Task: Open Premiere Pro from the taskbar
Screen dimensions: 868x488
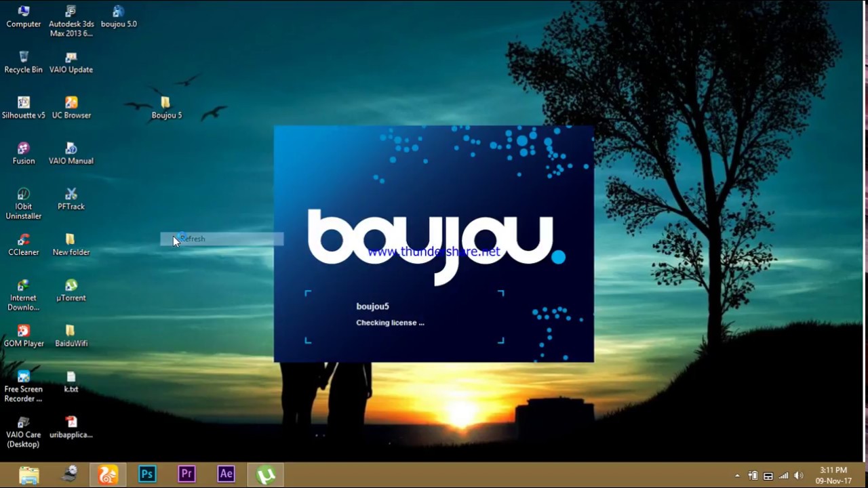Action: 186,474
